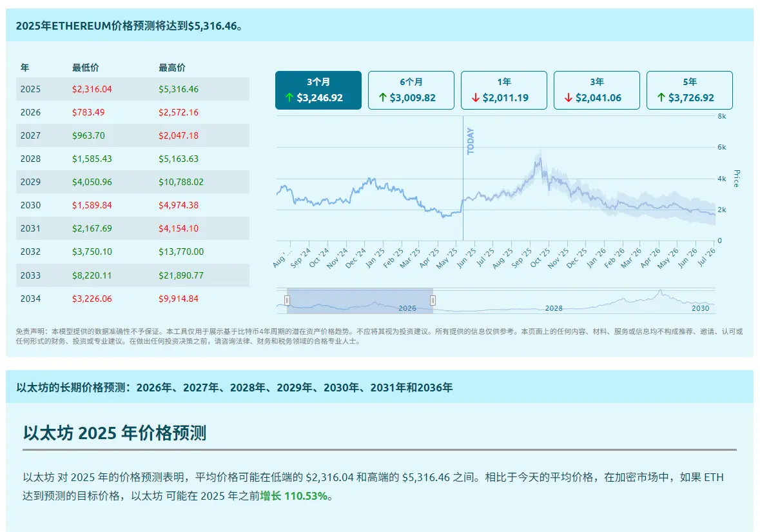The height and width of the screenshot is (532, 760).
Task: Select the 3个月 forecast tab
Action: [x=318, y=90]
